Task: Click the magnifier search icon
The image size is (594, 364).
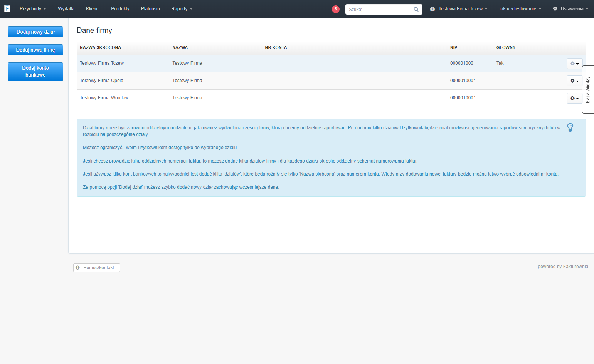Action: [416, 9]
